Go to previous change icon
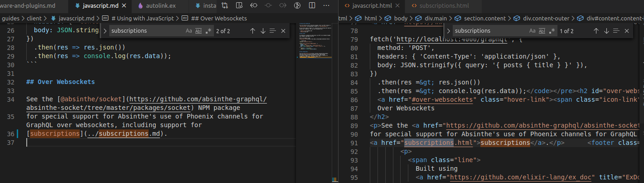Image resolution: width=644 pixels, height=183 pixels. tap(253, 6)
